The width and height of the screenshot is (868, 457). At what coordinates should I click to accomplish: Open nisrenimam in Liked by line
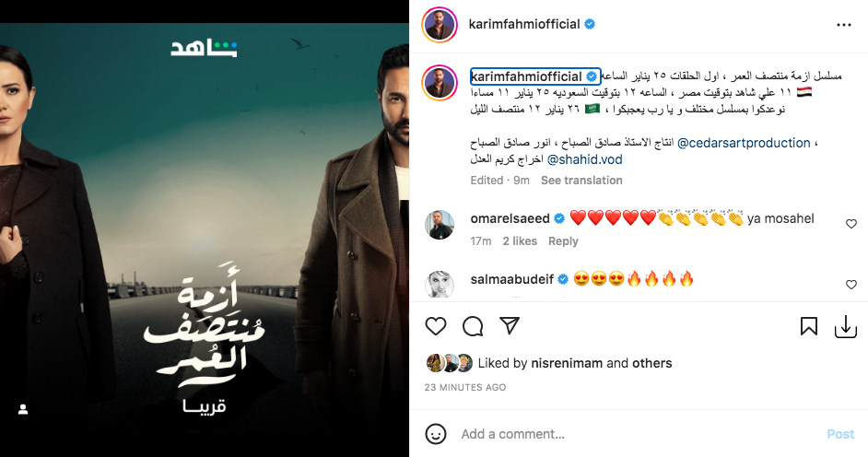click(x=567, y=364)
